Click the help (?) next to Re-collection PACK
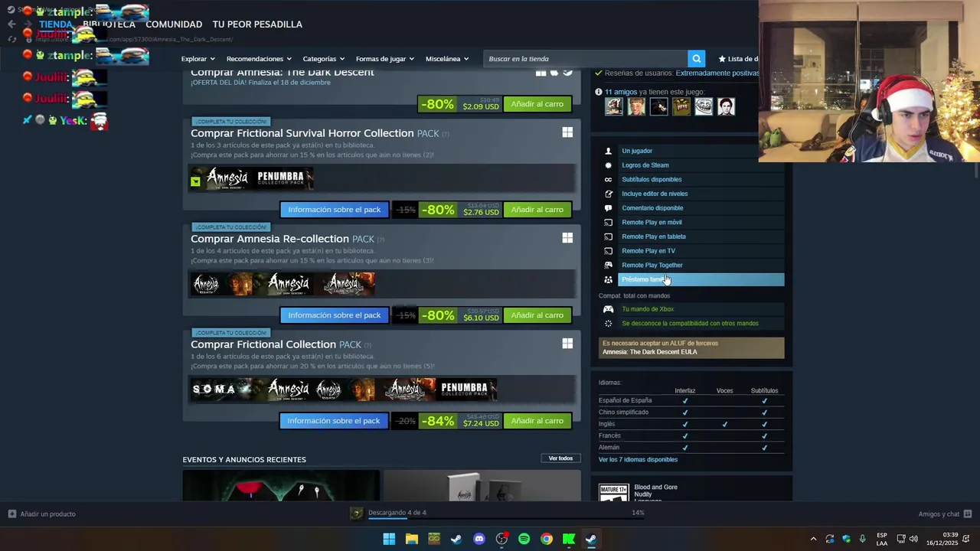The width and height of the screenshot is (980, 551). point(381,240)
